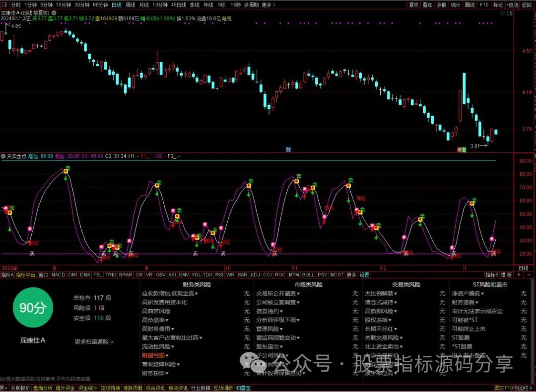This screenshot has height=392, width=536.
Task: Click the 卖 signal at the August peak
Action: 67,168
